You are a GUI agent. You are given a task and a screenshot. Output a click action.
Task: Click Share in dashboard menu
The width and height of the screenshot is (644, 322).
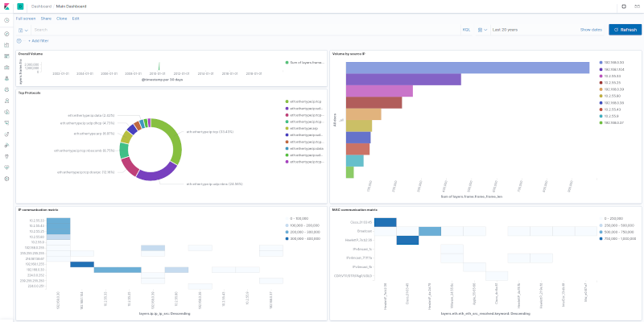(x=46, y=19)
